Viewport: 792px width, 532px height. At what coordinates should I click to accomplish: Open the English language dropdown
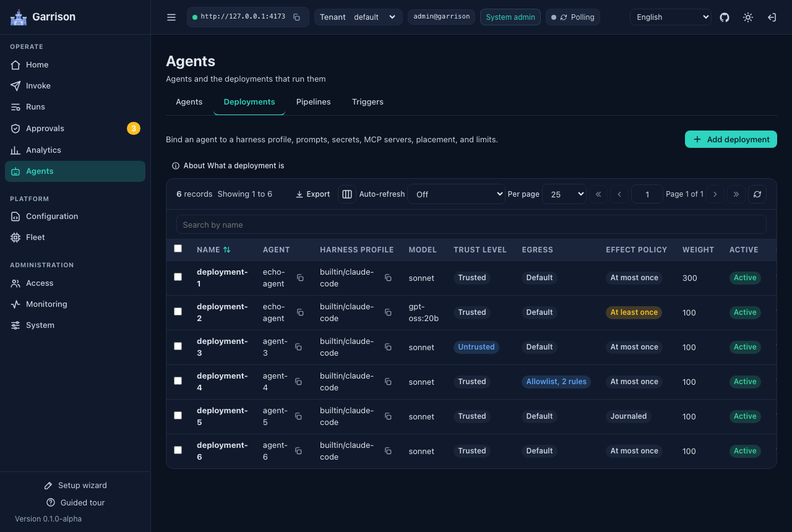pyautogui.click(x=671, y=17)
